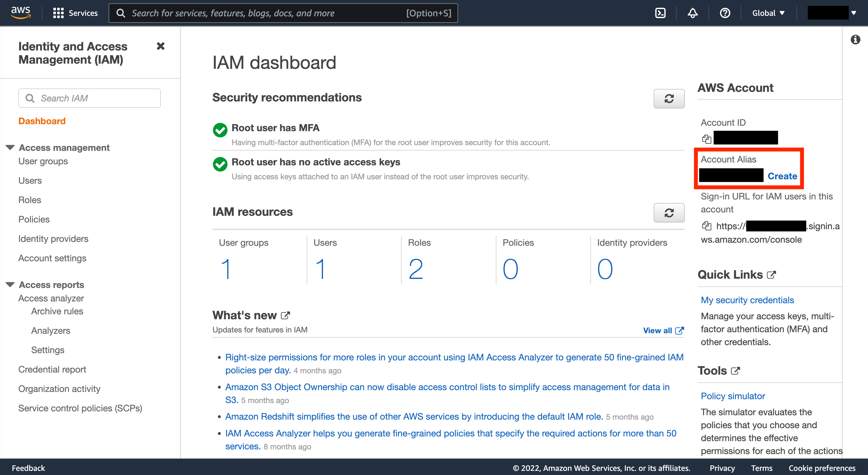Open Policies in the sidebar
Image resolution: width=868 pixels, height=475 pixels.
pyautogui.click(x=34, y=219)
